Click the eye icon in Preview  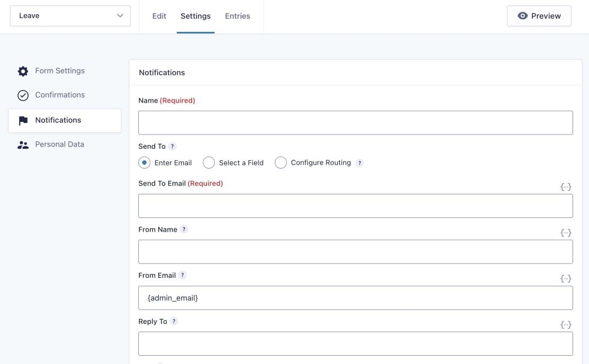pos(523,16)
